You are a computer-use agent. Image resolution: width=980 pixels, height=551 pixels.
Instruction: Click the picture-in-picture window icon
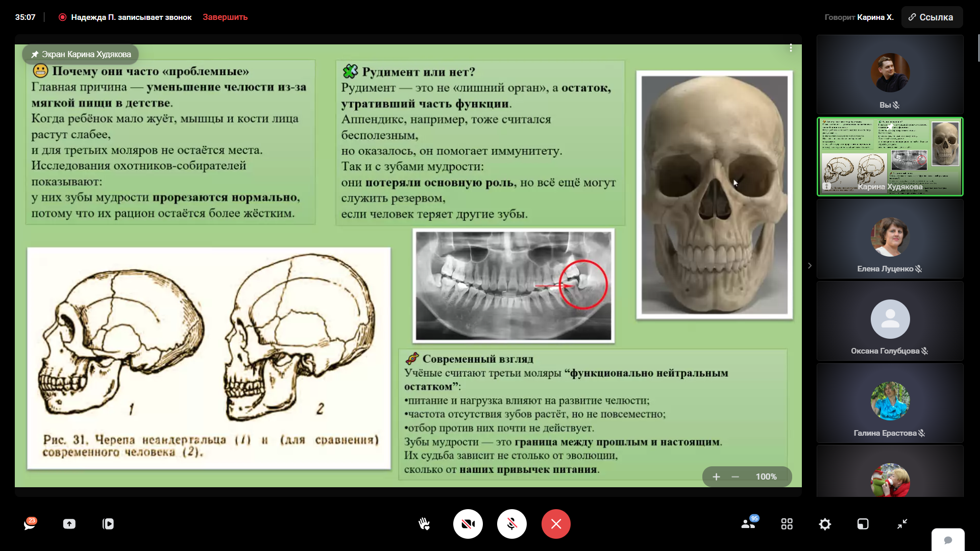(x=863, y=524)
